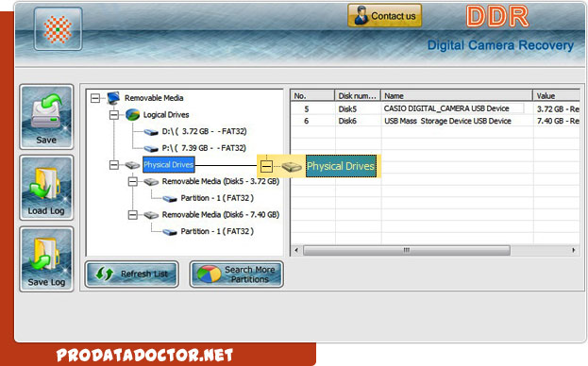This screenshot has height=366, width=588.
Task: Click the globe icon beside Logical Drives
Action: 132,115
